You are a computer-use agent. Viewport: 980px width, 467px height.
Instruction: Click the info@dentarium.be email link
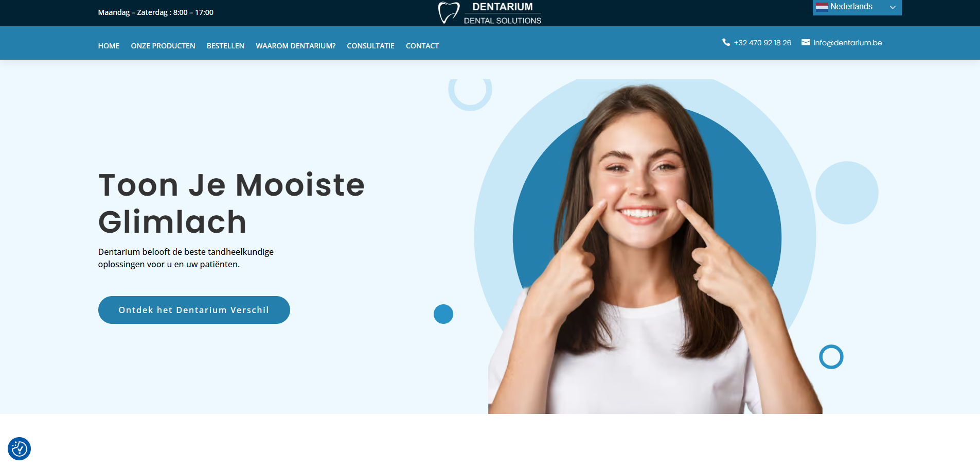(x=847, y=43)
